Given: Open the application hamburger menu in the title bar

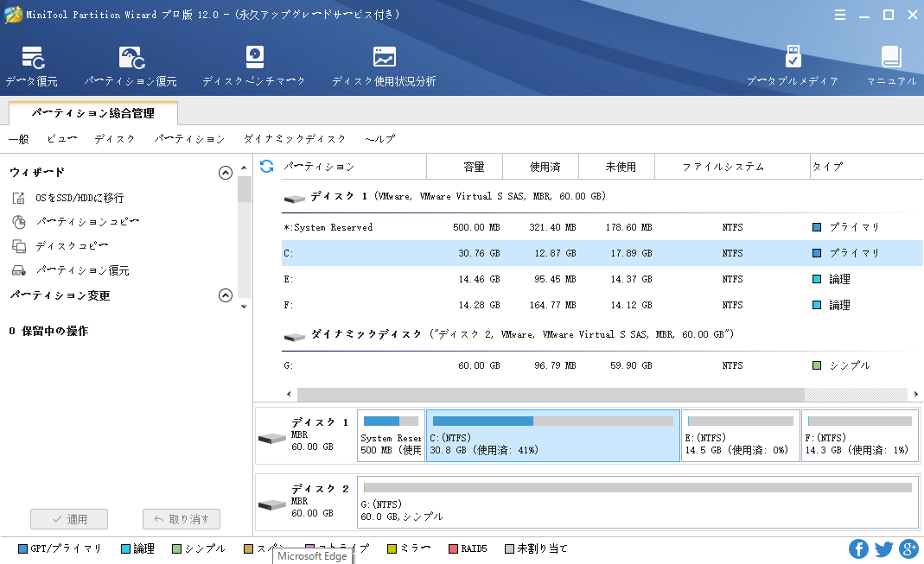Looking at the screenshot, I should [x=840, y=15].
